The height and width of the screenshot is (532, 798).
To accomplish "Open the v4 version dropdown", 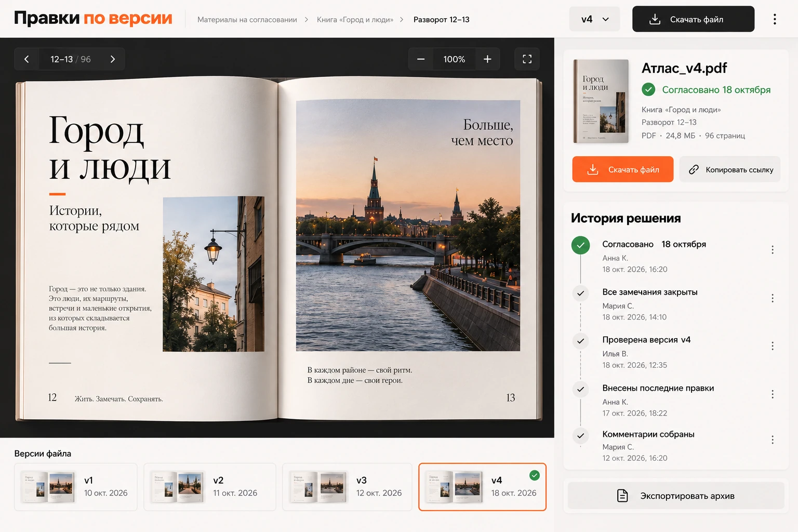I will [x=594, y=19].
